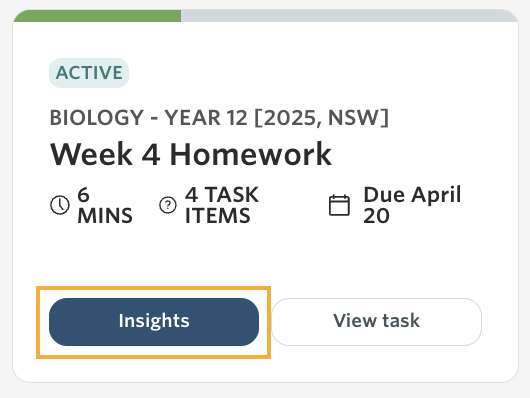Open the View task button
This screenshot has width=530, height=398.
pos(377,322)
